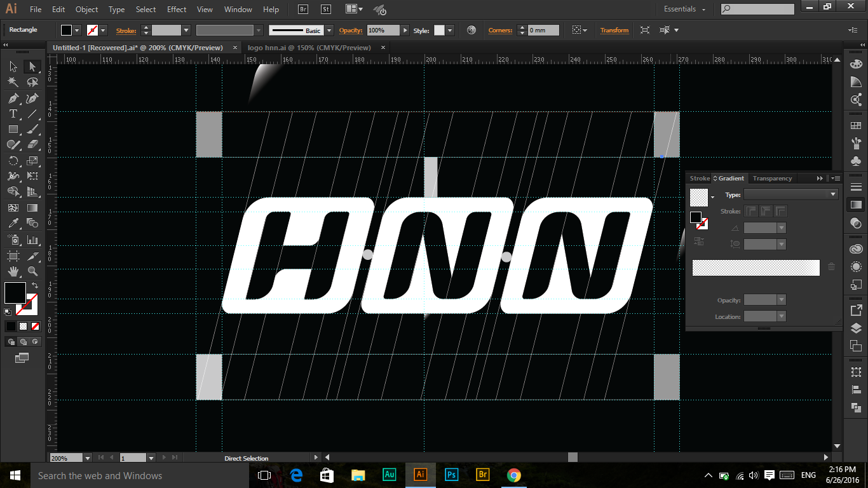
Task: Select the Pen tool
Action: tap(13, 98)
